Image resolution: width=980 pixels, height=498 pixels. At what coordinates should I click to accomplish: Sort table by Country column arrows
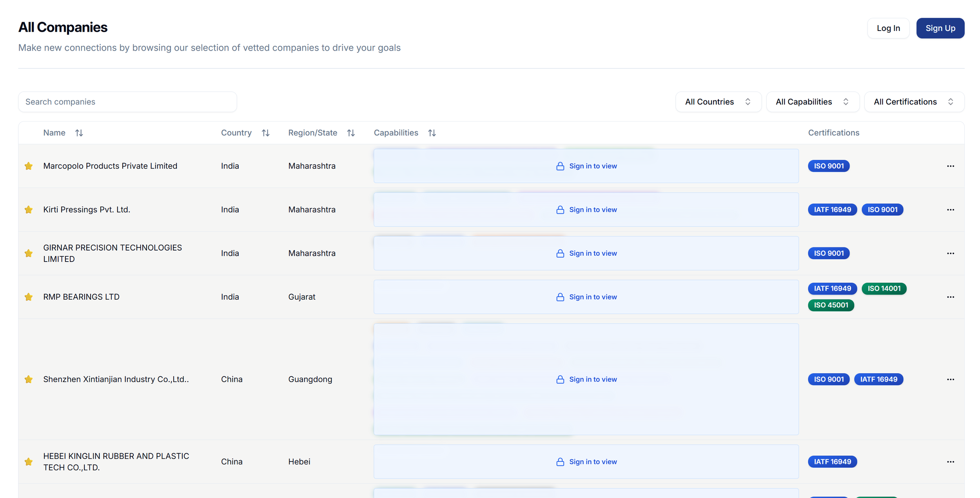coord(265,133)
